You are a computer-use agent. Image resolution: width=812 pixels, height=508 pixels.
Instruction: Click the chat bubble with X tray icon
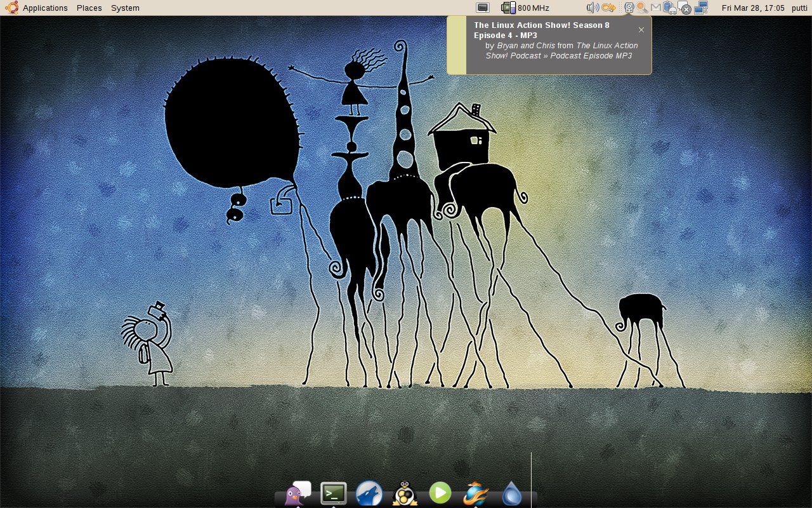[684, 8]
